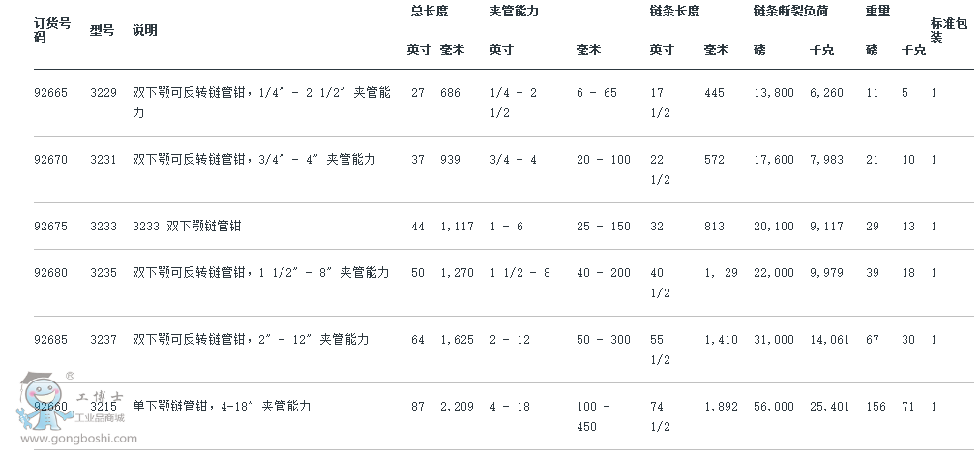980x457 pixels.
Task: Click order number 92680
Action: (x=51, y=273)
